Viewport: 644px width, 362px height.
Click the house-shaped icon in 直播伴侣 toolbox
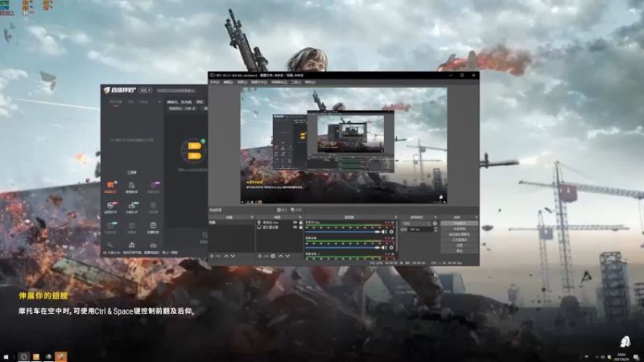131,245
